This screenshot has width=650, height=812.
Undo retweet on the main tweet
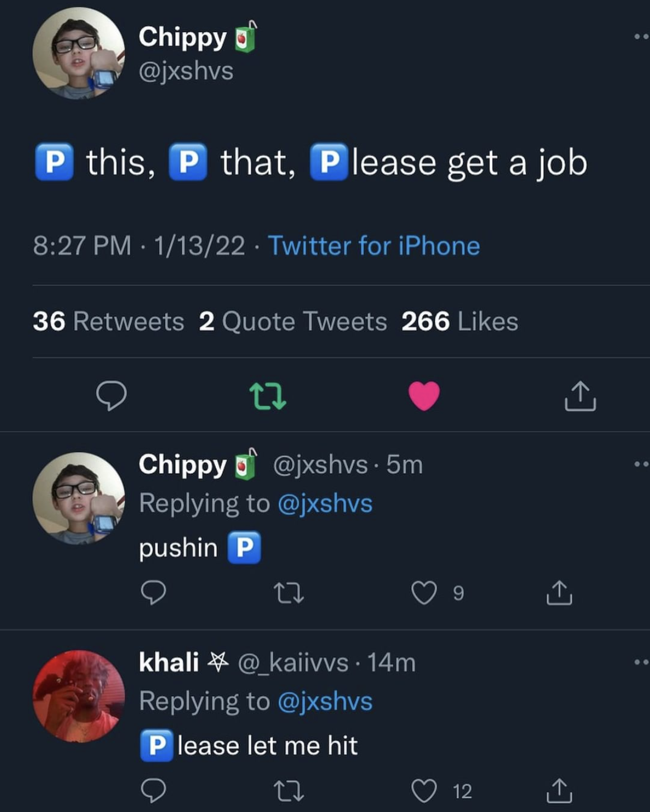coord(267,396)
